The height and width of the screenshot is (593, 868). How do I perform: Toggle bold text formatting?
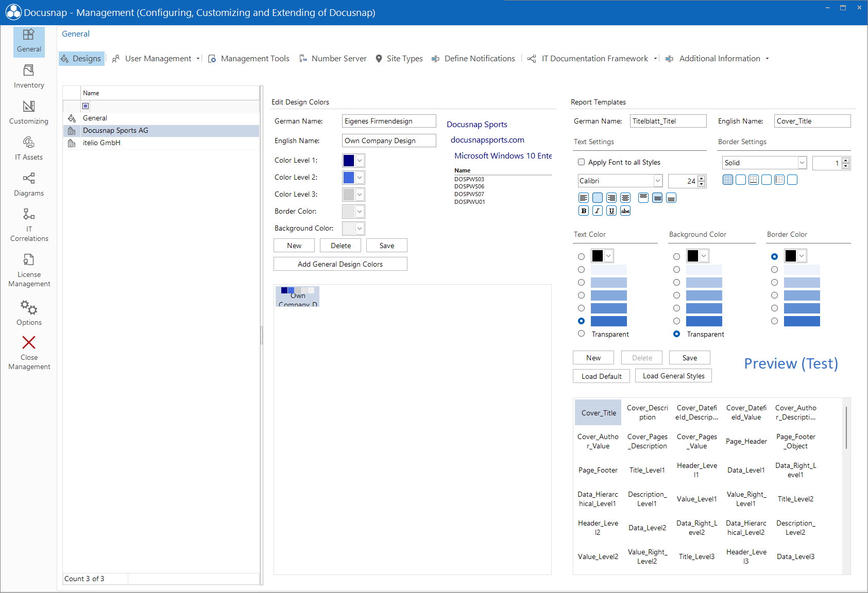click(584, 211)
